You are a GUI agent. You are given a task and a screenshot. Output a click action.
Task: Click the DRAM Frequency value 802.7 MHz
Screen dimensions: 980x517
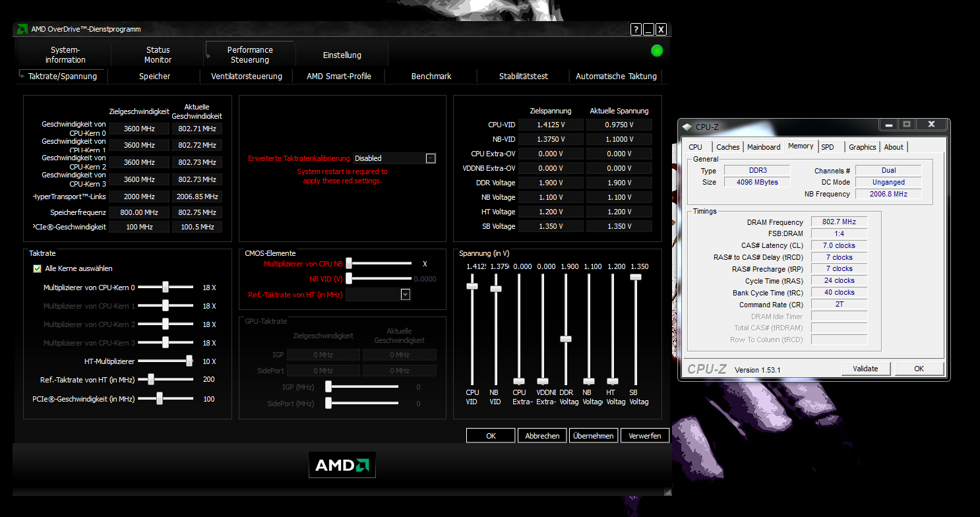tap(839, 222)
